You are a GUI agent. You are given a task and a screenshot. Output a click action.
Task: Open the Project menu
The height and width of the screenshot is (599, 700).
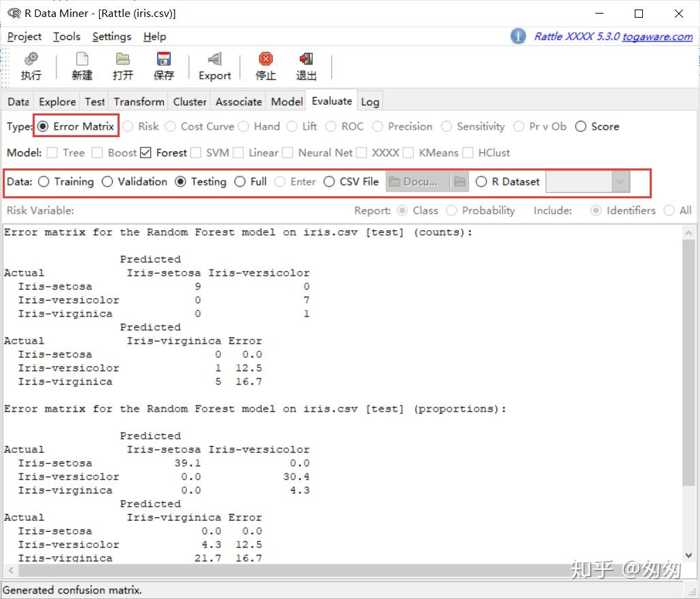point(24,37)
